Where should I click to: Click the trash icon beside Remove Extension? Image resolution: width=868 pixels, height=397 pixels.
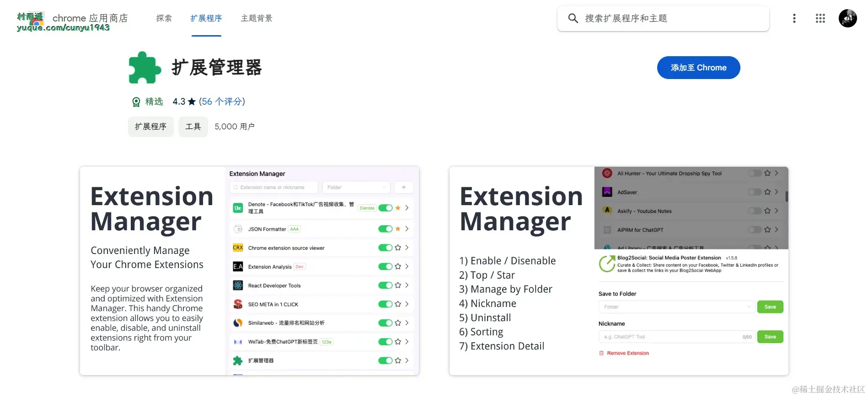pyautogui.click(x=601, y=353)
